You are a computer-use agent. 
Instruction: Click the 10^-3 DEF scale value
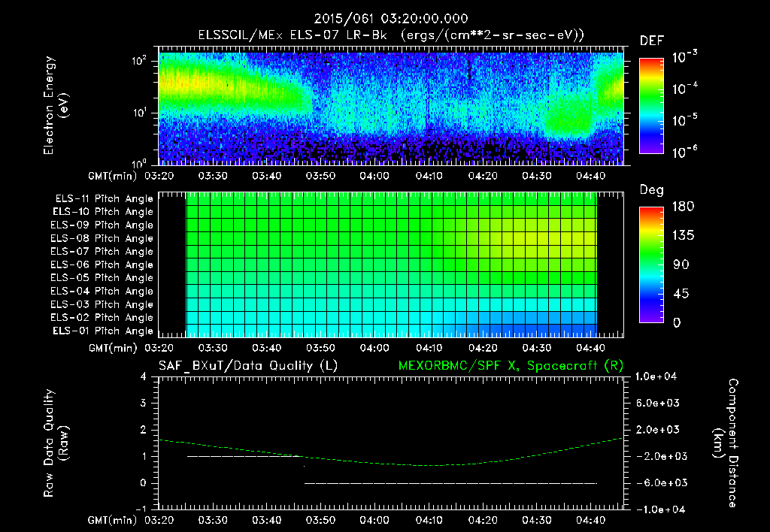(x=684, y=57)
